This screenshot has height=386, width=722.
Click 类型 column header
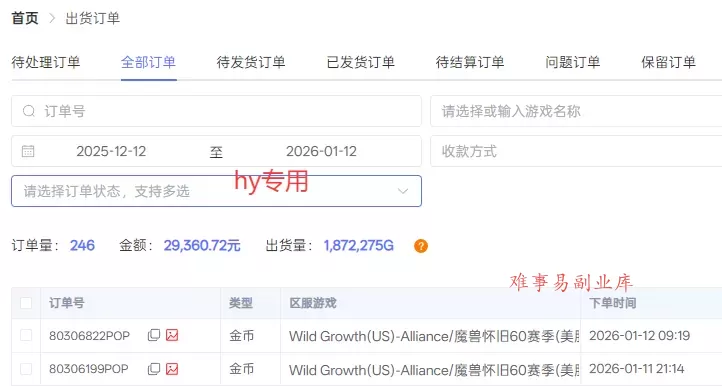point(241,303)
